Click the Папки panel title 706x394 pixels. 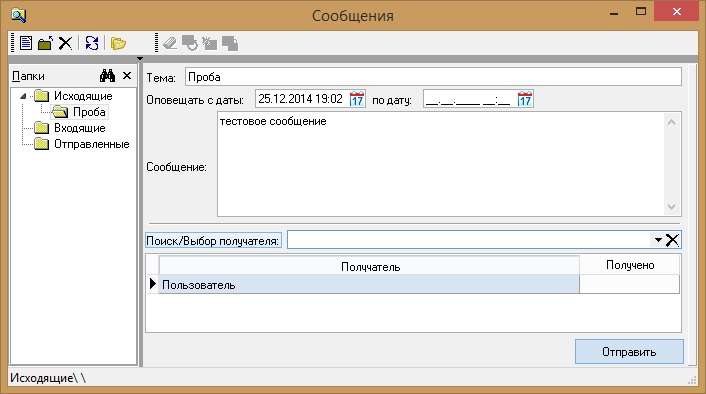[x=28, y=76]
